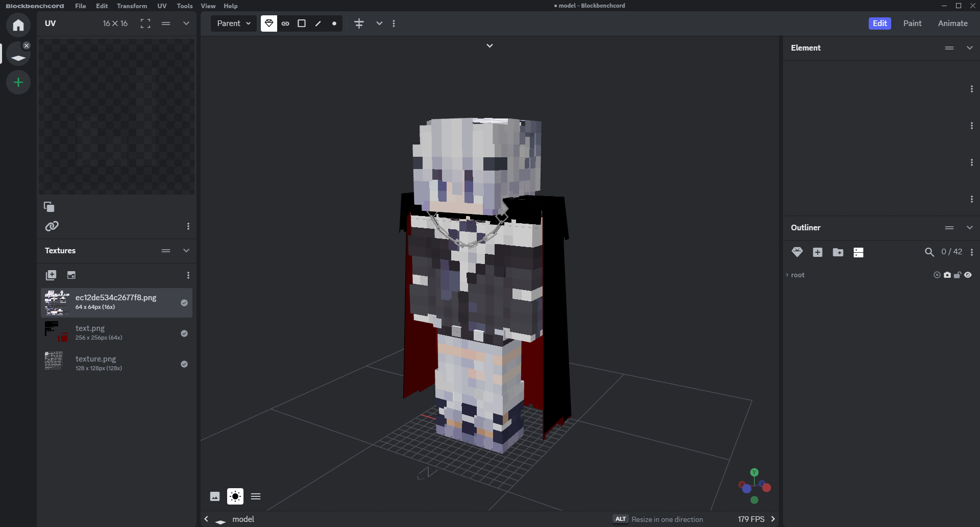This screenshot has width=980, height=527.
Task: Click the fullscreen UV editor icon
Action: point(145,23)
